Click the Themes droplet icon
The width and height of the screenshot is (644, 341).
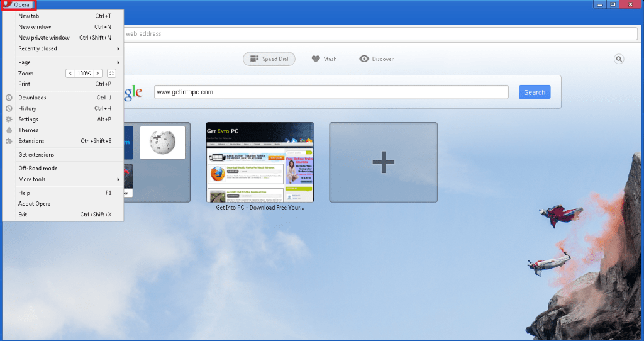9,130
